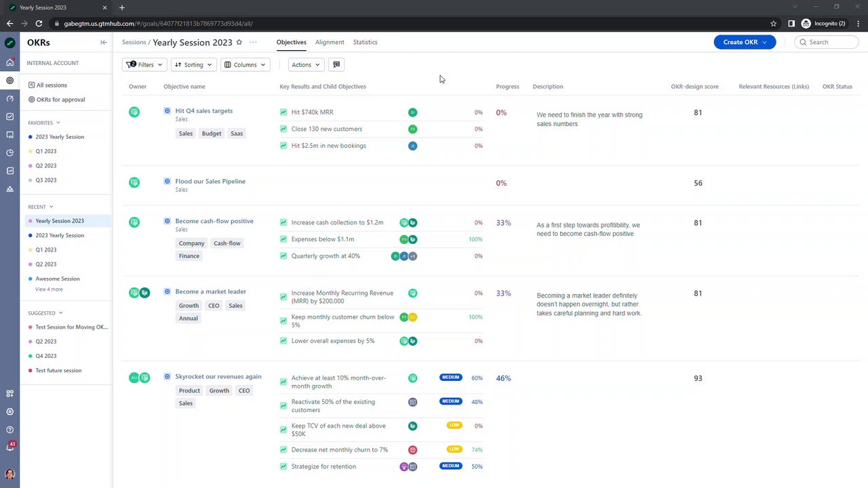This screenshot has width=868, height=488.
Task: Click owner avatar of Flood our Sales Pipeline
Action: point(134,182)
